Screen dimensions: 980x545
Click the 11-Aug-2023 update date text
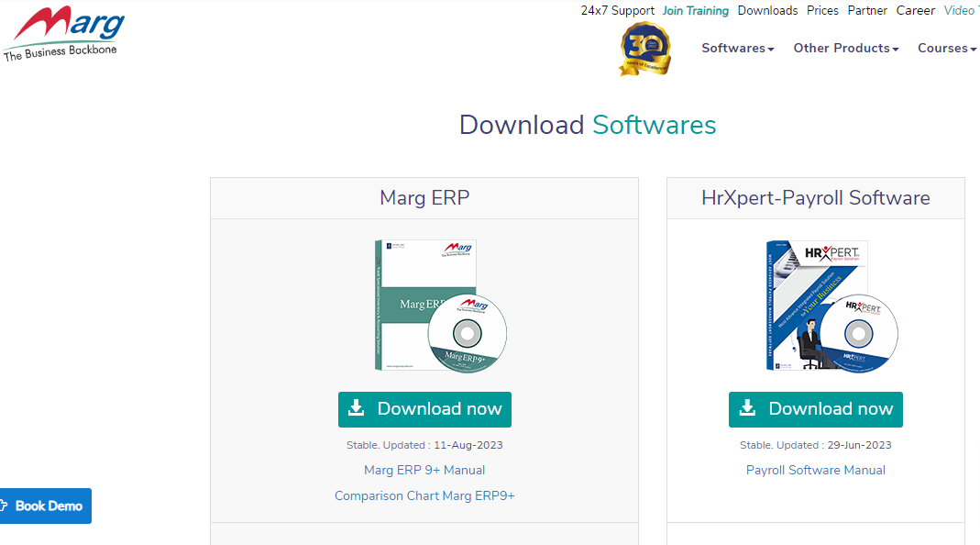468,445
